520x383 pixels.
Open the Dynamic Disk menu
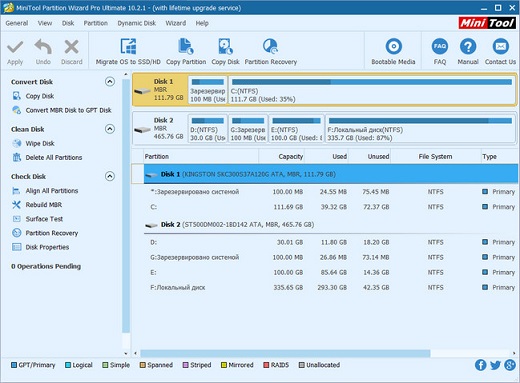pos(137,23)
